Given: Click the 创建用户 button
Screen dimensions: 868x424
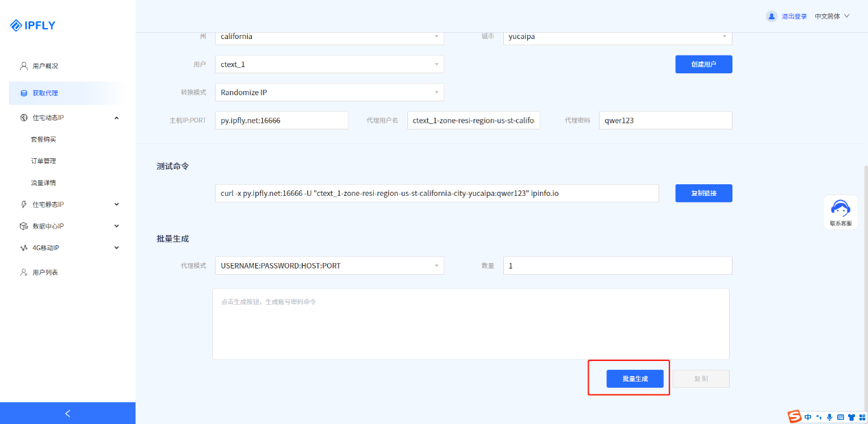Looking at the screenshot, I should click(x=704, y=64).
